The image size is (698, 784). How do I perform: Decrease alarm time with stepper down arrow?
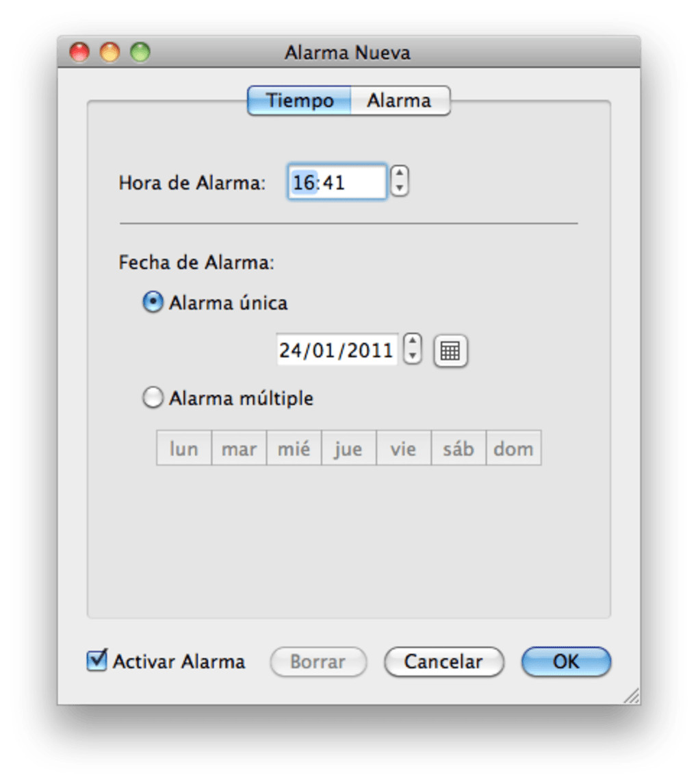point(400,189)
